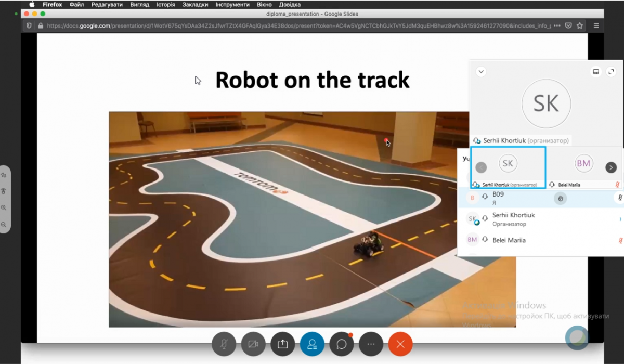
Task: Open the chat with unread notification
Action: coord(342,344)
